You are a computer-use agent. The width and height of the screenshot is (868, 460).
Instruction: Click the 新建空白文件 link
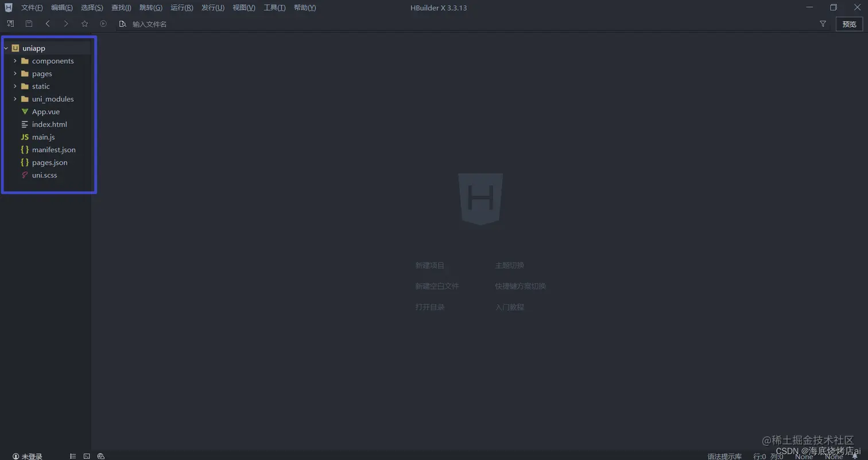pyautogui.click(x=437, y=286)
